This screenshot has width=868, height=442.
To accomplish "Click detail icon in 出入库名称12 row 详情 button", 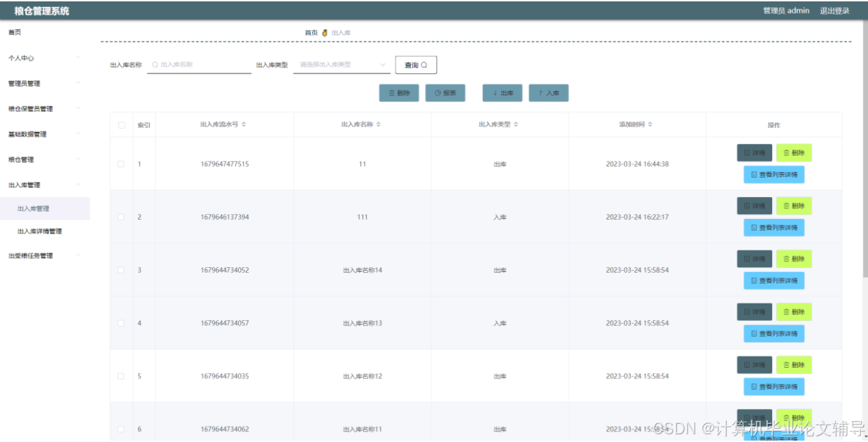I will click(x=746, y=365).
